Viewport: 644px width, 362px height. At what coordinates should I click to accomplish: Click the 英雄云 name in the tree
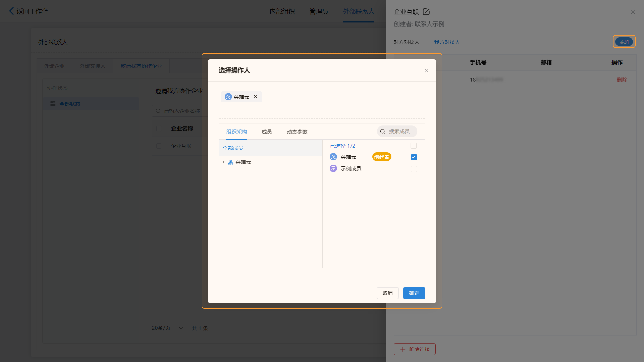click(243, 162)
